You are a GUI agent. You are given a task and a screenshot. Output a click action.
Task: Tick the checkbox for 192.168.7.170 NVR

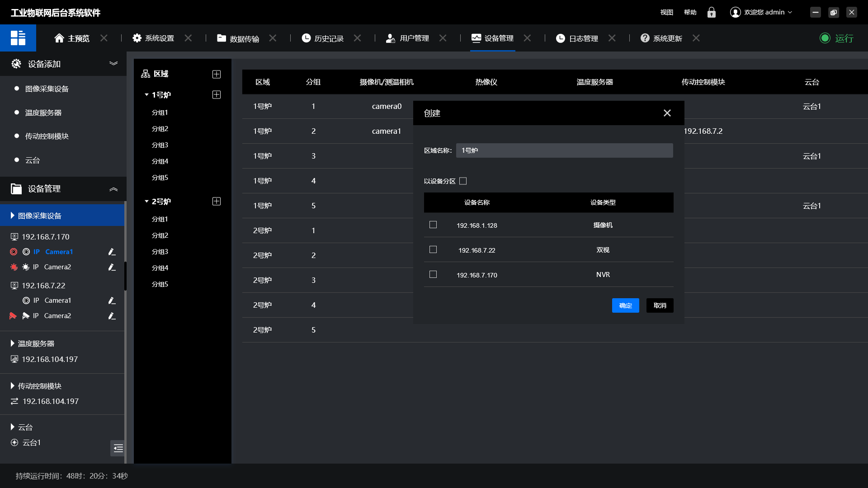[x=433, y=275]
